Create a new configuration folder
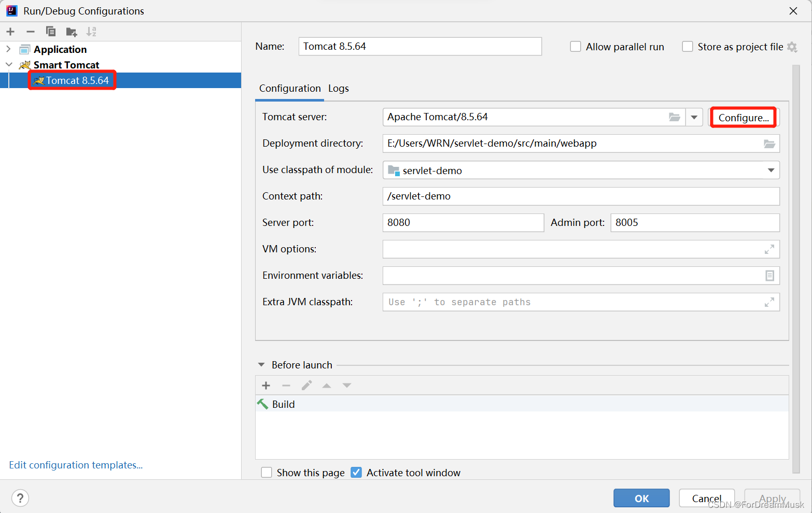Image resolution: width=812 pixels, height=513 pixels. coord(72,32)
